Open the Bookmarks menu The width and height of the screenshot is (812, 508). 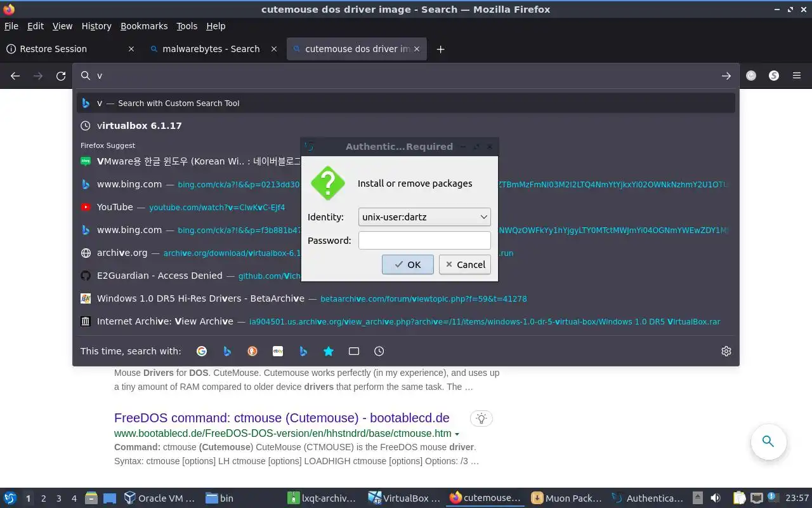(x=144, y=26)
